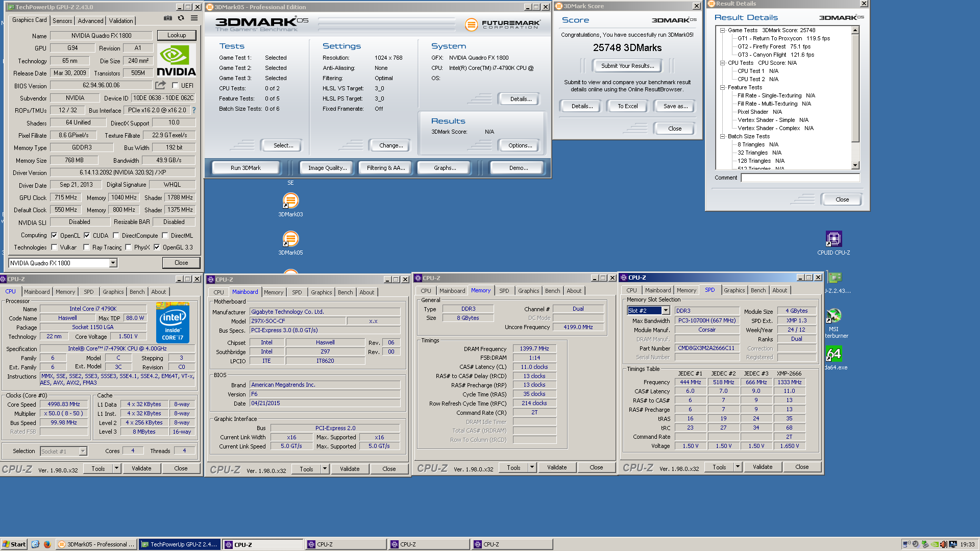Viewport: 980px width, 551px height.
Task: Toggle the Ray Tracing checkbox
Action: click(x=86, y=247)
